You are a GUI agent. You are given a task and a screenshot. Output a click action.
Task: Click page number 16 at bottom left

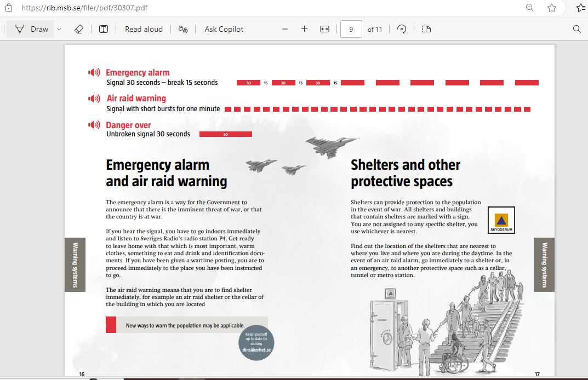coord(82,374)
